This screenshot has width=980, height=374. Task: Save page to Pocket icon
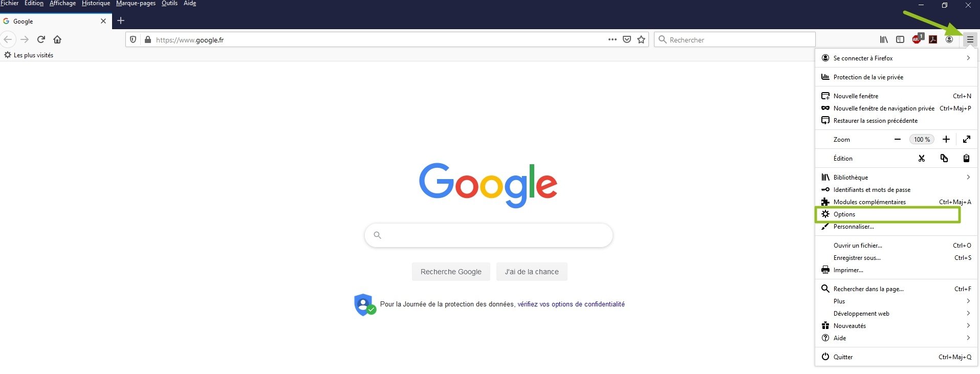[x=627, y=39]
